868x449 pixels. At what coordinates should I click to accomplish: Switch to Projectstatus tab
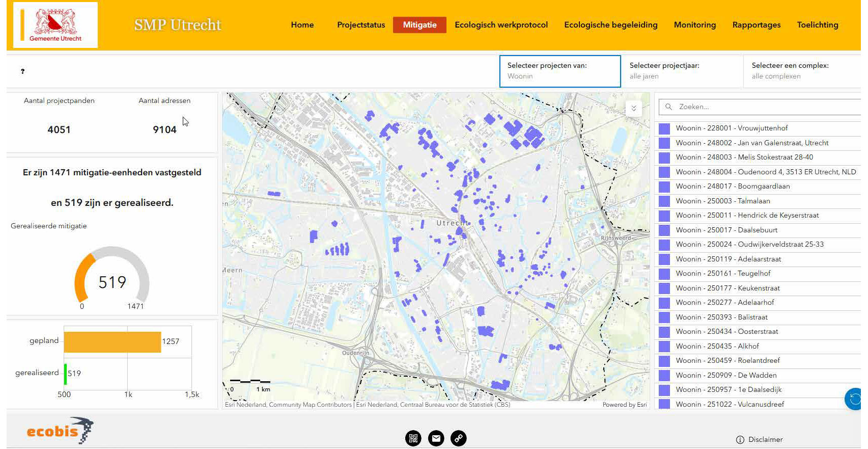pos(361,25)
